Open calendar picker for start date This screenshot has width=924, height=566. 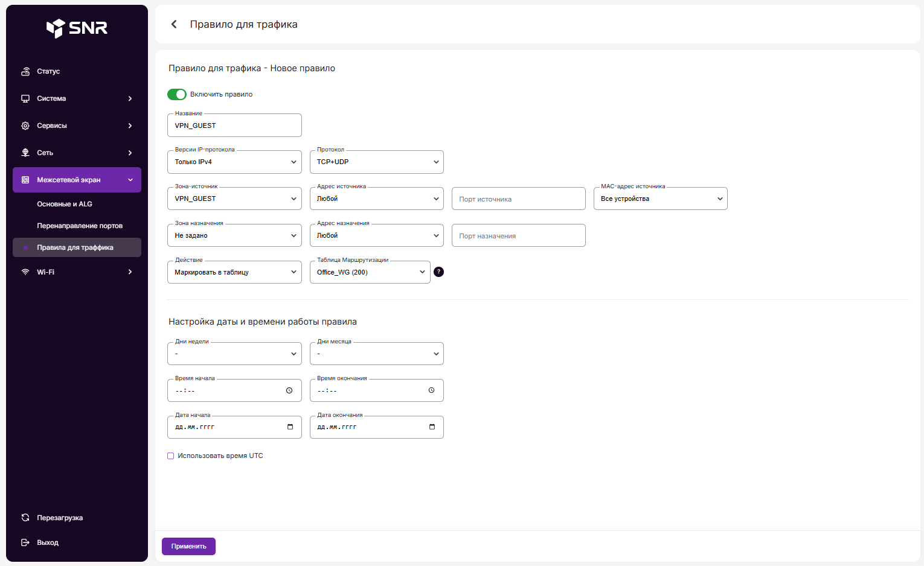coord(290,427)
